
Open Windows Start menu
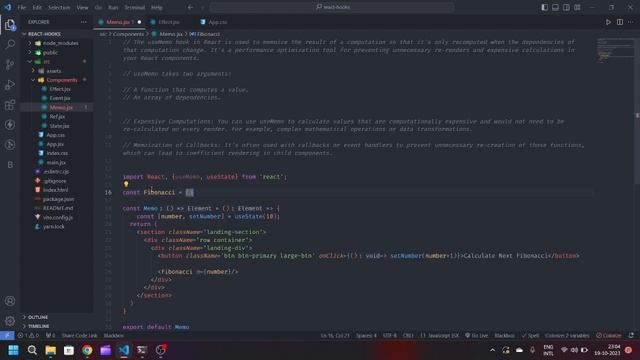point(13,350)
